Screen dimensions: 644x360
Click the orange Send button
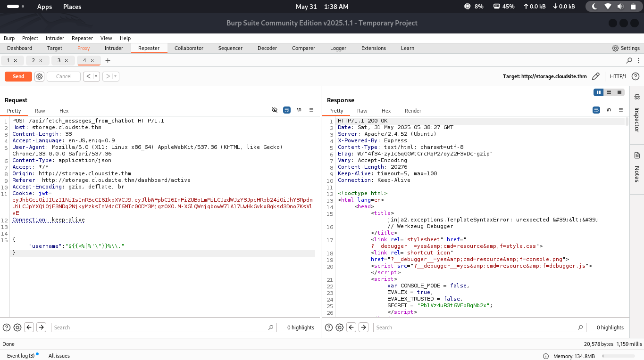18,76
